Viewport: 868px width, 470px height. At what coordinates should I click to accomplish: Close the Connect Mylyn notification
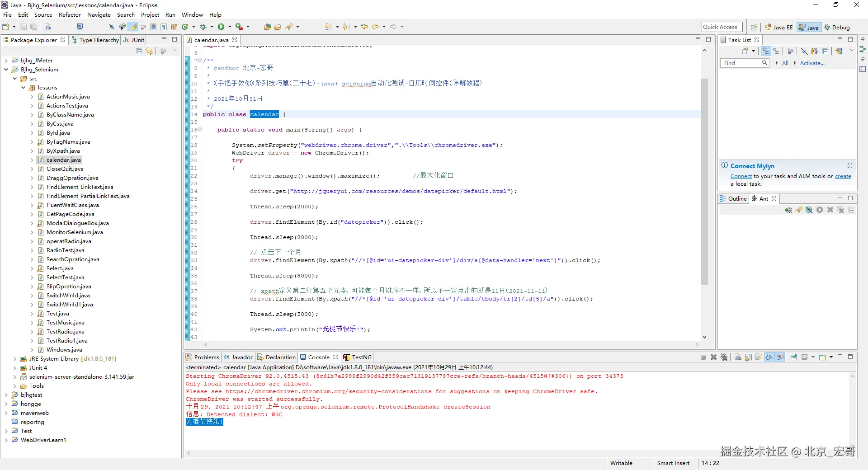point(850,166)
